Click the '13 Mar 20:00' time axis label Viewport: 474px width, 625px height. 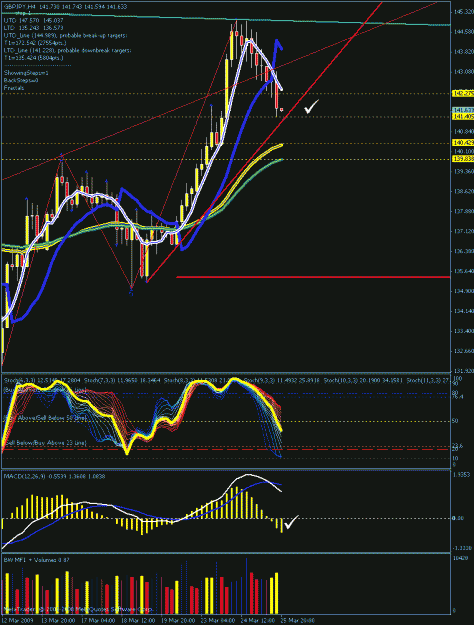click(x=57, y=621)
